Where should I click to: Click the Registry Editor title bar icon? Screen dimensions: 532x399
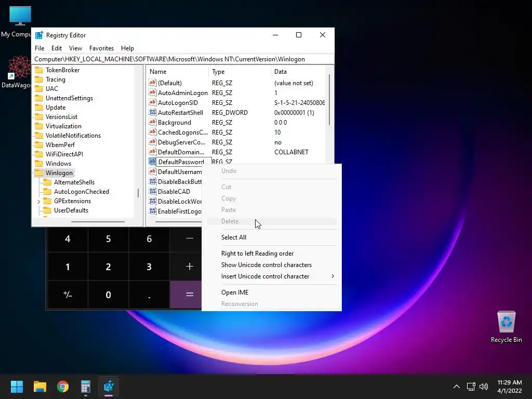click(39, 35)
